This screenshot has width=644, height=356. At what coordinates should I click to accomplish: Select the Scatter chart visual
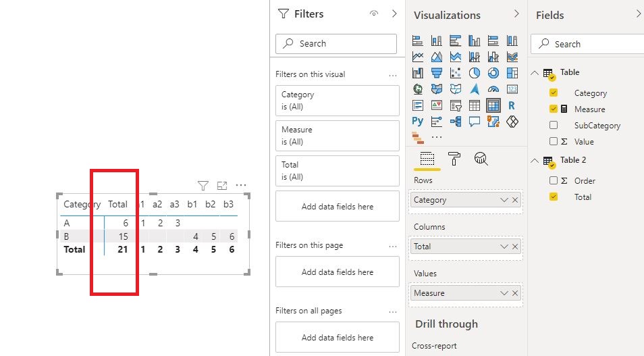[456, 73]
